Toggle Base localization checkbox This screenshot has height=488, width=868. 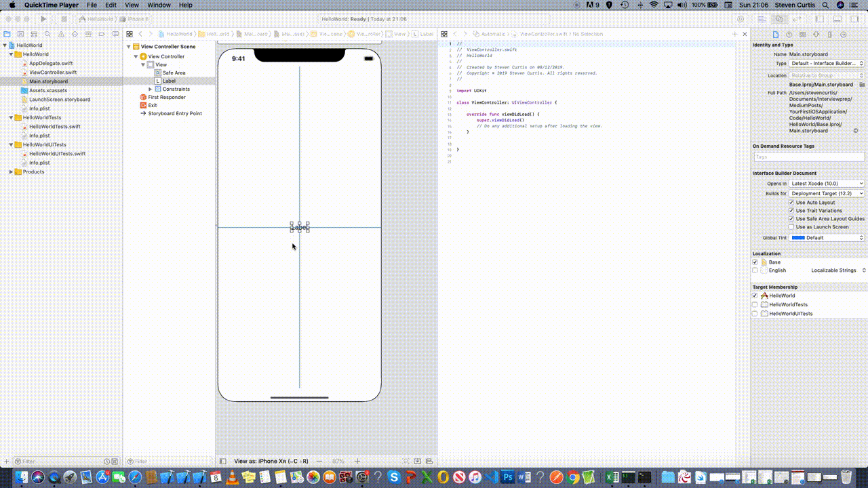755,262
